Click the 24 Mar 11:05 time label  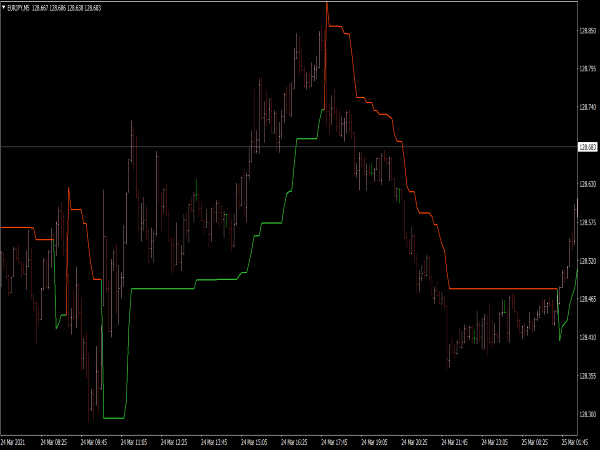click(134, 442)
